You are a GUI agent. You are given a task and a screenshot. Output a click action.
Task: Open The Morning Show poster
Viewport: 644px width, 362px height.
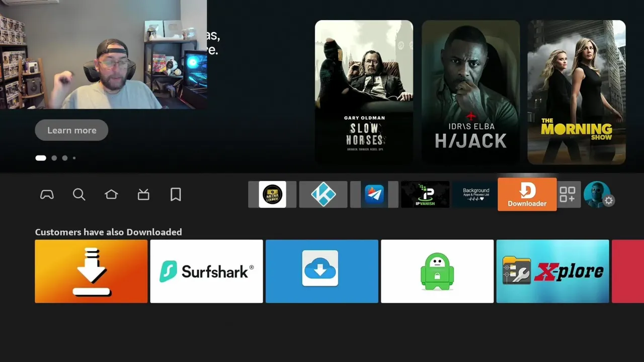pos(577,92)
